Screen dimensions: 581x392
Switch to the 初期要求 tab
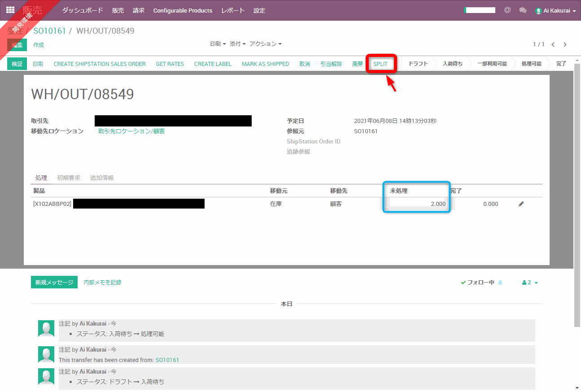[x=69, y=178]
